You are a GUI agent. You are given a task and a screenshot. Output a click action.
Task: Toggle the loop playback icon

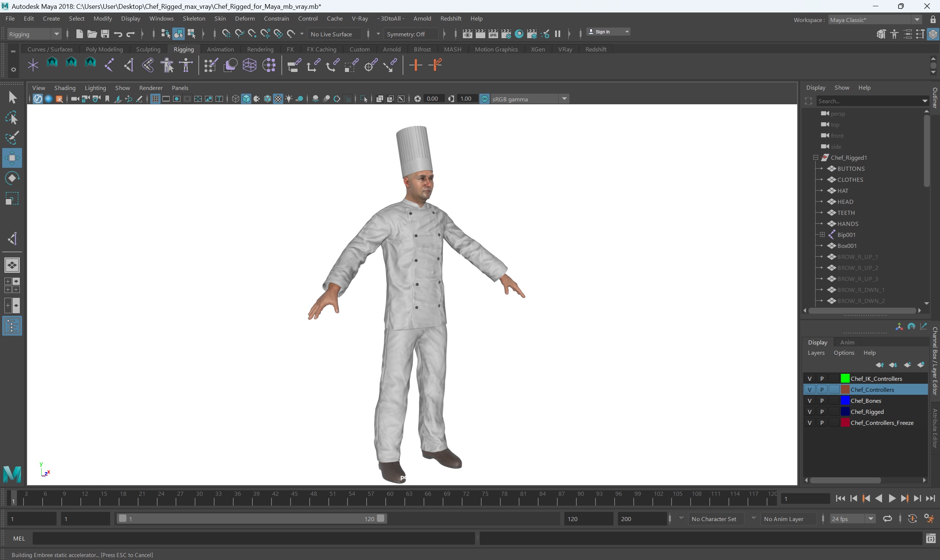point(887,519)
